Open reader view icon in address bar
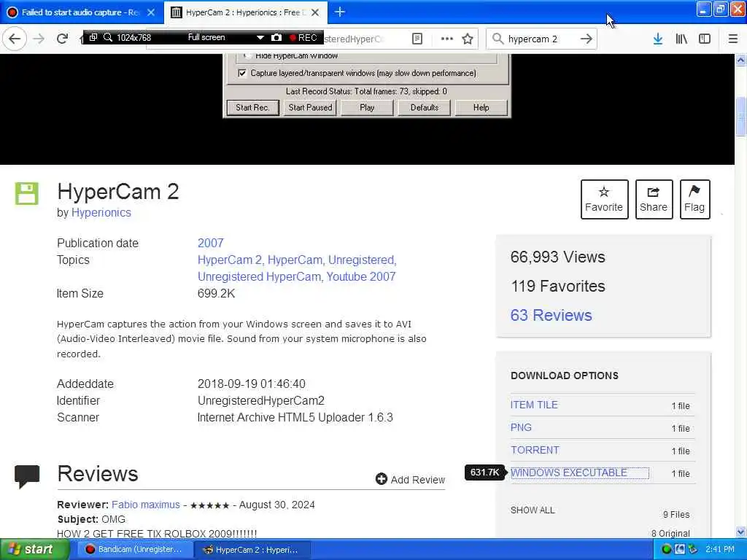Screen dimensions: 747x560 [x=417, y=39]
